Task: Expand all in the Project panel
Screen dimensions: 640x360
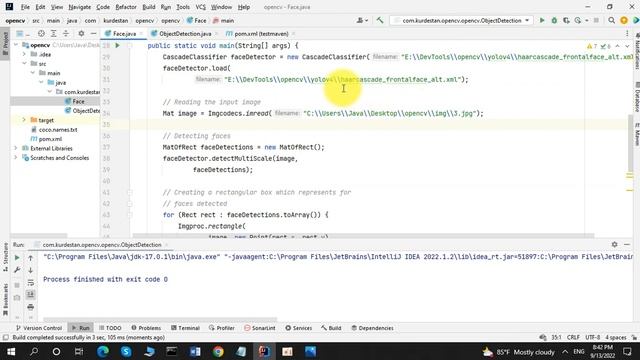Action: (53, 33)
